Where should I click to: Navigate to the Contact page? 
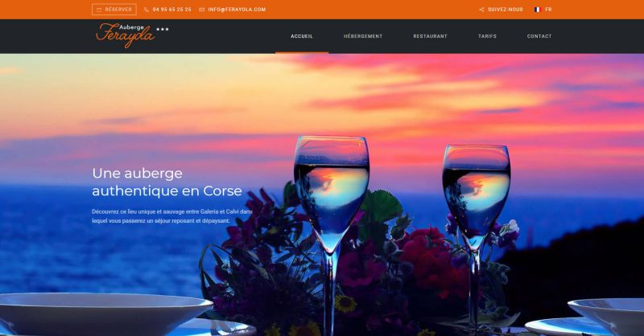pos(539,36)
